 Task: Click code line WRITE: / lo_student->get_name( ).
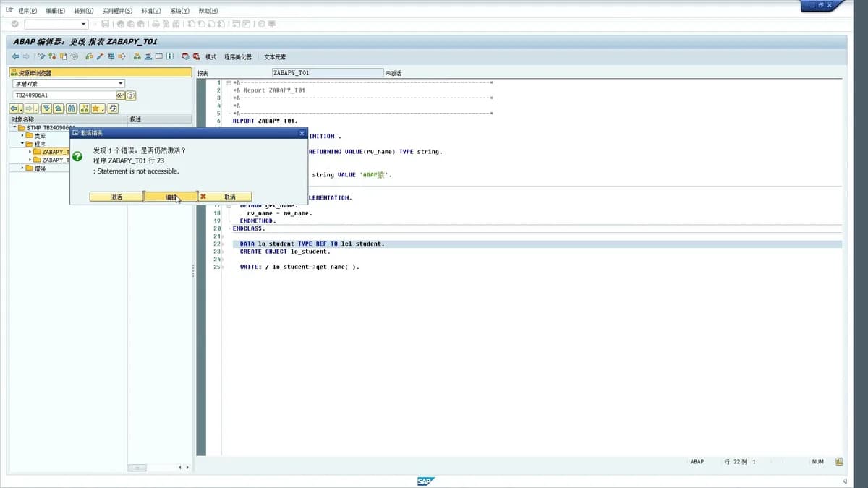point(299,267)
